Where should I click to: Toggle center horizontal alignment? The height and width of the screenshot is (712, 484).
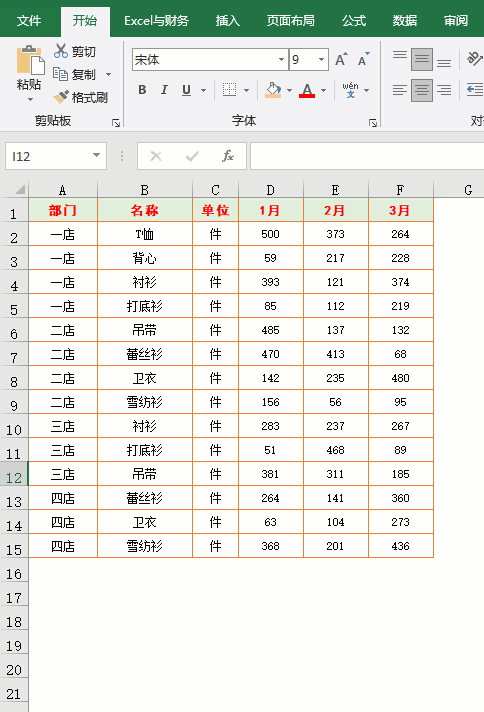(422, 90)
